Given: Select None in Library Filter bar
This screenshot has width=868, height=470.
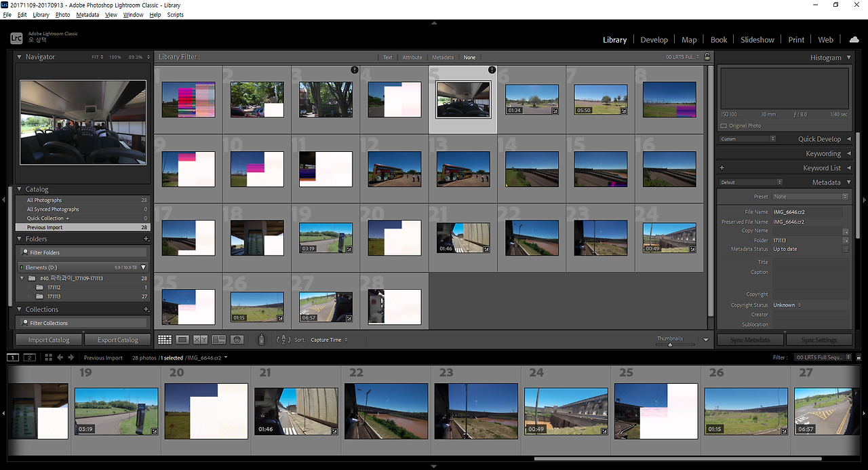Looking at the screenshot, I should (x=469, y=58).
